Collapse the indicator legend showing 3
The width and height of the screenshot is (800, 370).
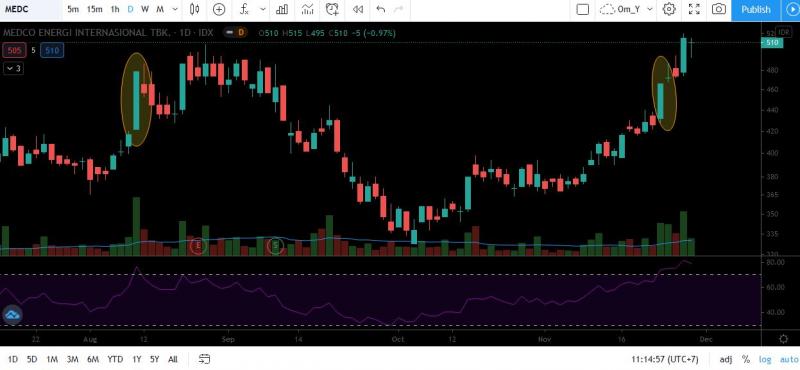[13, 68]
